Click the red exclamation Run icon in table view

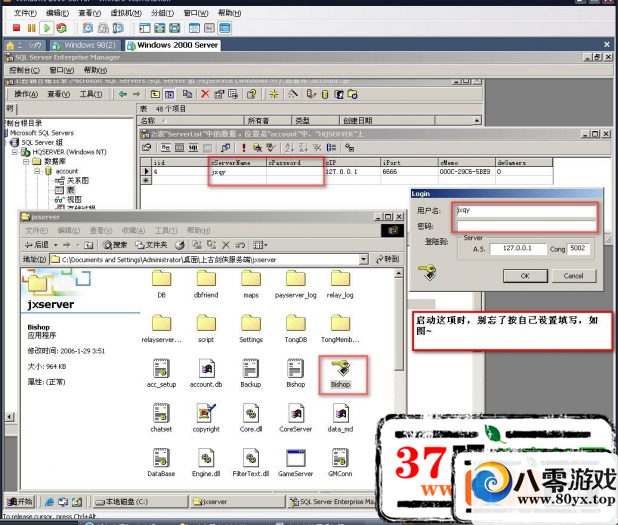click(244, 148)
